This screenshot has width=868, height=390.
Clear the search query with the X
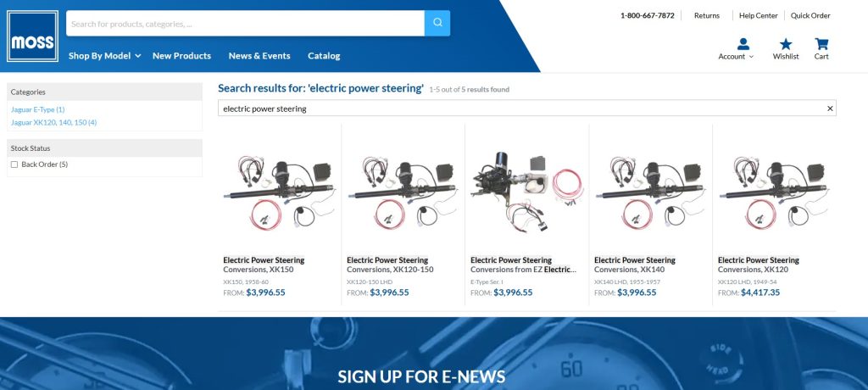click(830, 109)
